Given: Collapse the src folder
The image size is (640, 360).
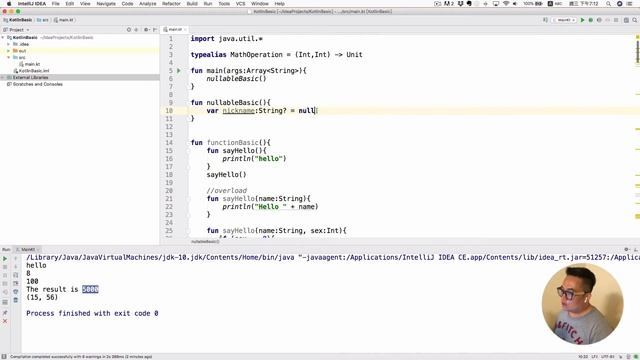Looking at the screenshot, I should 9,58.
